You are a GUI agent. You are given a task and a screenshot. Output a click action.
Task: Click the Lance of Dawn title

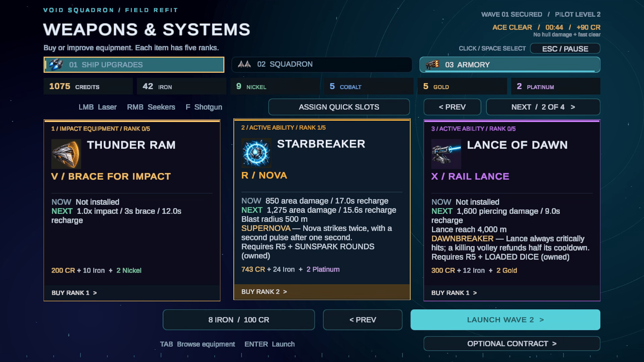coord(517,145)
